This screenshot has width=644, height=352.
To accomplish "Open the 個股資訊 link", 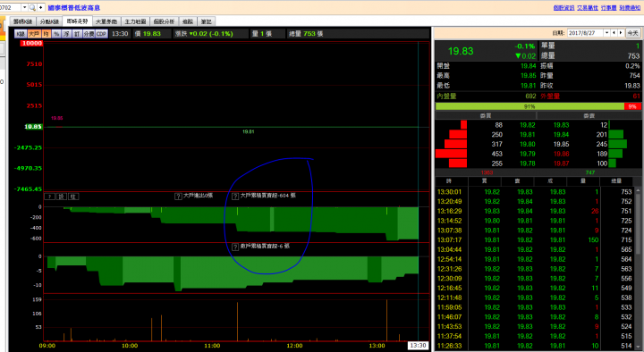I will [x=563, y=8].
